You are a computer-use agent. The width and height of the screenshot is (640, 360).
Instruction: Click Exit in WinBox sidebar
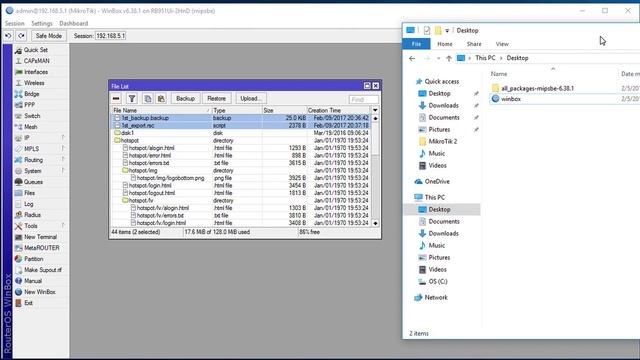(29, 303)
